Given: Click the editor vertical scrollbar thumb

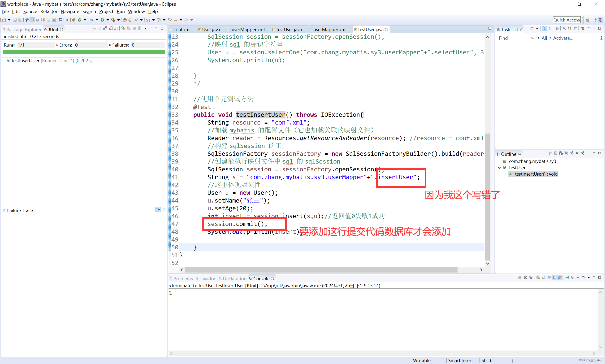Looking at the screenshot, I should (x=488, y=197).
